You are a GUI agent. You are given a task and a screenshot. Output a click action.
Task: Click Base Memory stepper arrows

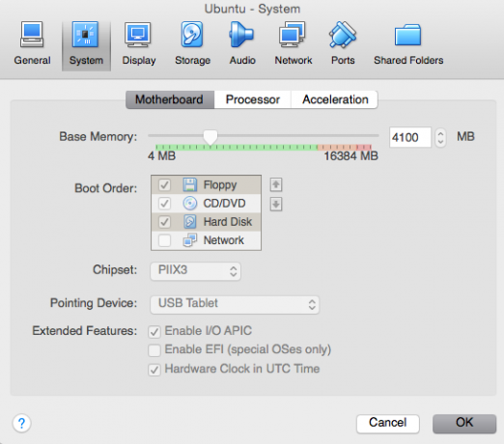[440, 138]
